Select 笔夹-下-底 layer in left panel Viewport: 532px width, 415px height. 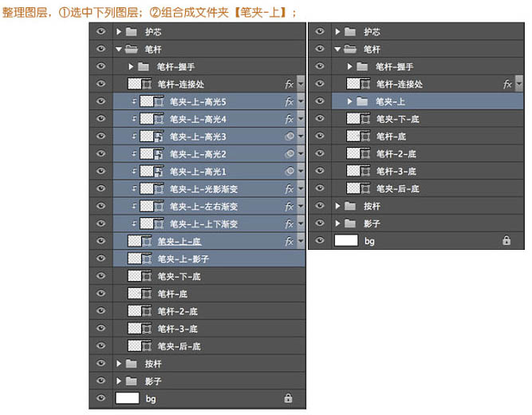click(x=209, y=276)
